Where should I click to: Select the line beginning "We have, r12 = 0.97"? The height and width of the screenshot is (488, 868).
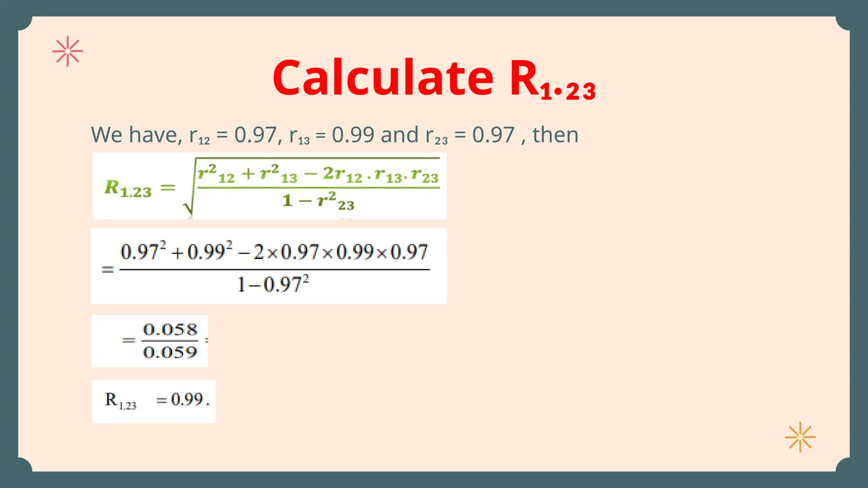tap(335, 135)
